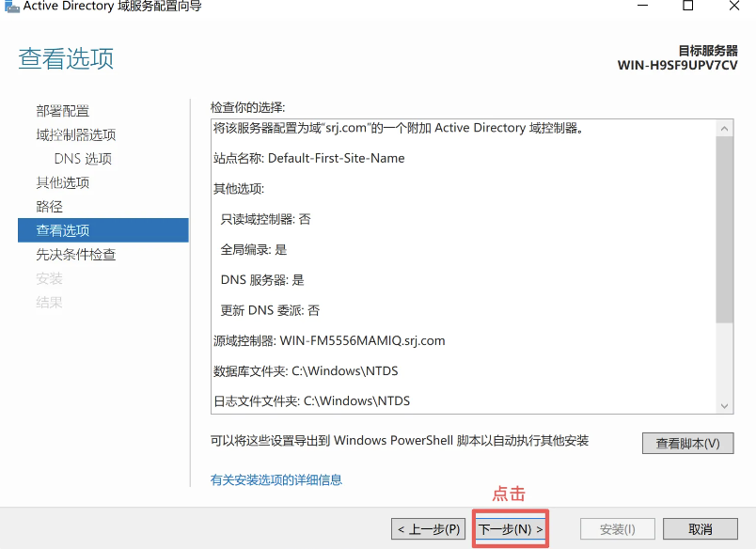Switch to the 其他选项 step
Screen dimensions: 756x549
63,182
